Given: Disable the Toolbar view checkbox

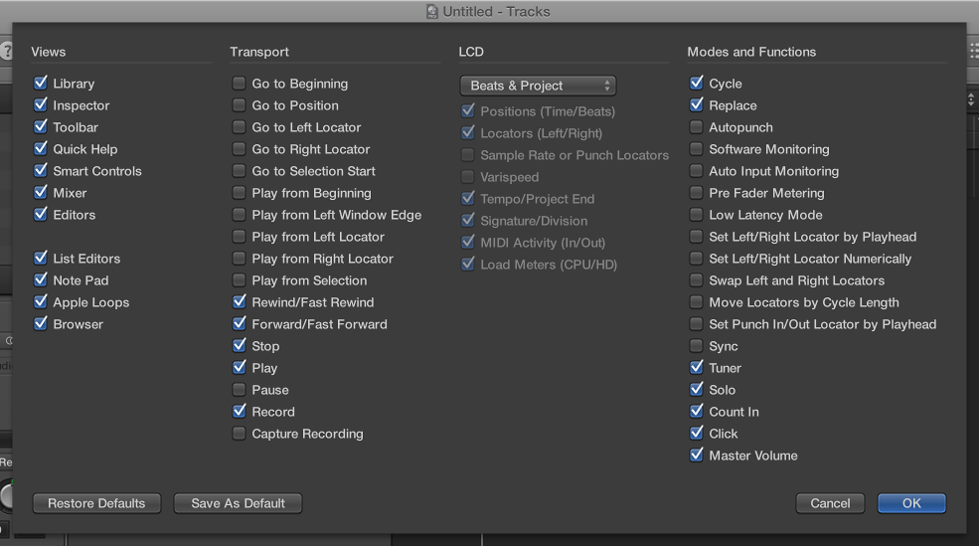Looking at the screenshot, I should coord(41,127).
